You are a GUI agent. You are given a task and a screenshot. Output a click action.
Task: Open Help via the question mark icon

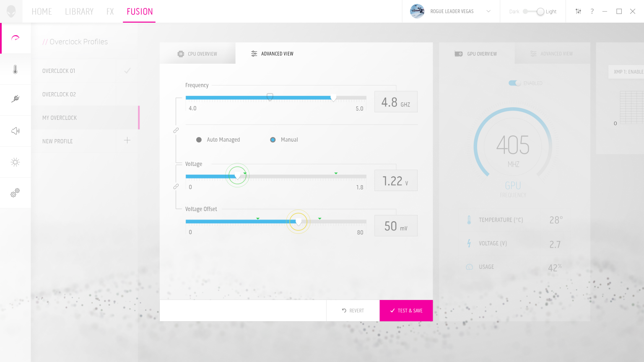(x=592, y=11)
